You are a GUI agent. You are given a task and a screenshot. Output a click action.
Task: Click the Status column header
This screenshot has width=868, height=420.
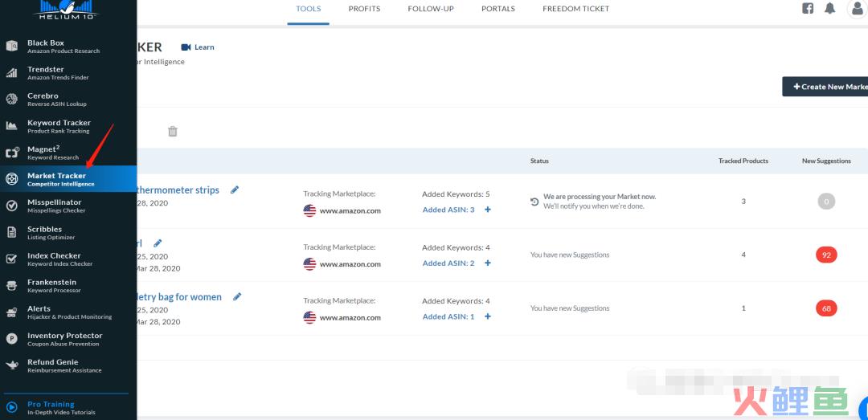[x=539, y=161]
